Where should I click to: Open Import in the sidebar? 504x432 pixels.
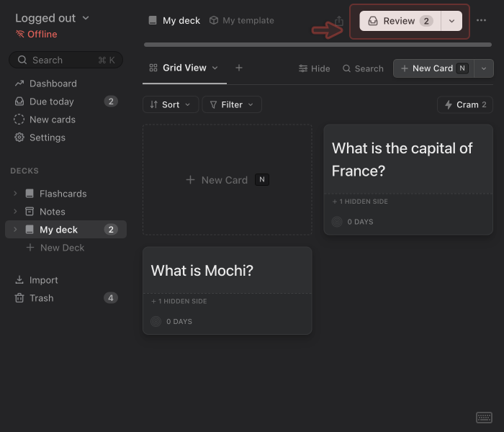coord(43,280)
